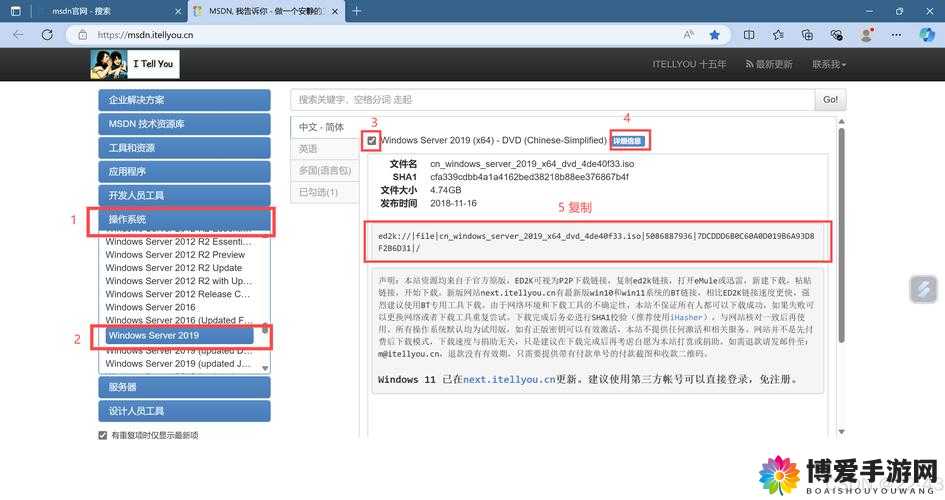The image size is (945, 500).
Task: Select the highlighted Windows Server 2019 item
Action: point(180,336)
